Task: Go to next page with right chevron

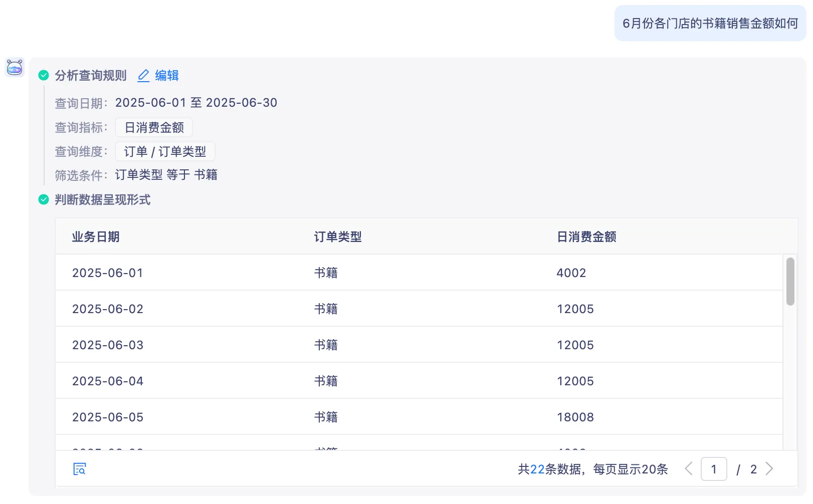Action: coord(769,469)
